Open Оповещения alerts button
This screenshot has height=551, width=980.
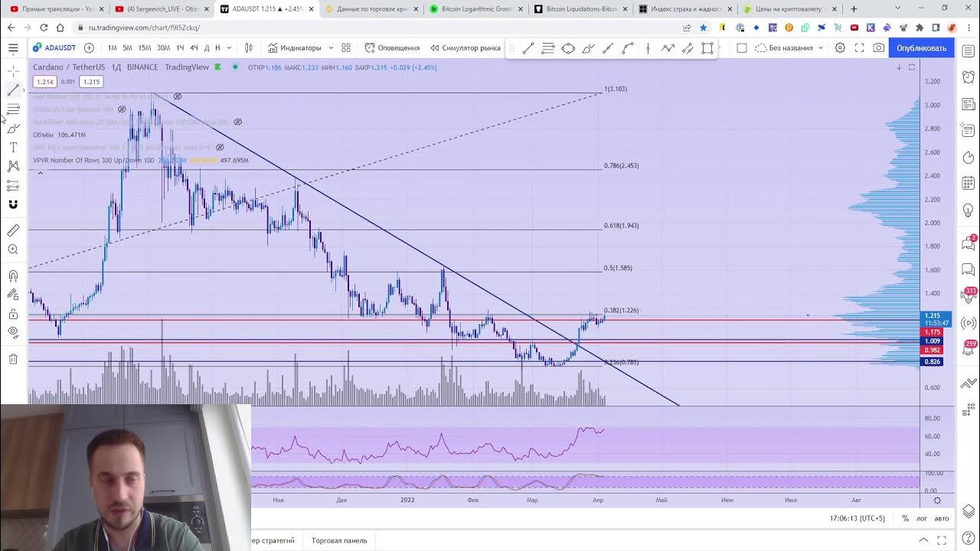point(392,47)
